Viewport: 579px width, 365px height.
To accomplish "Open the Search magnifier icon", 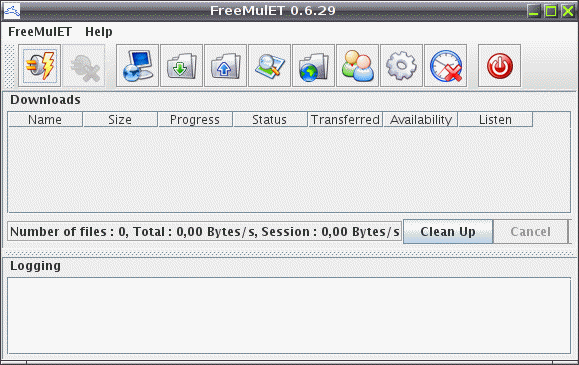I will pyautogui.click(x=270, y=66).
